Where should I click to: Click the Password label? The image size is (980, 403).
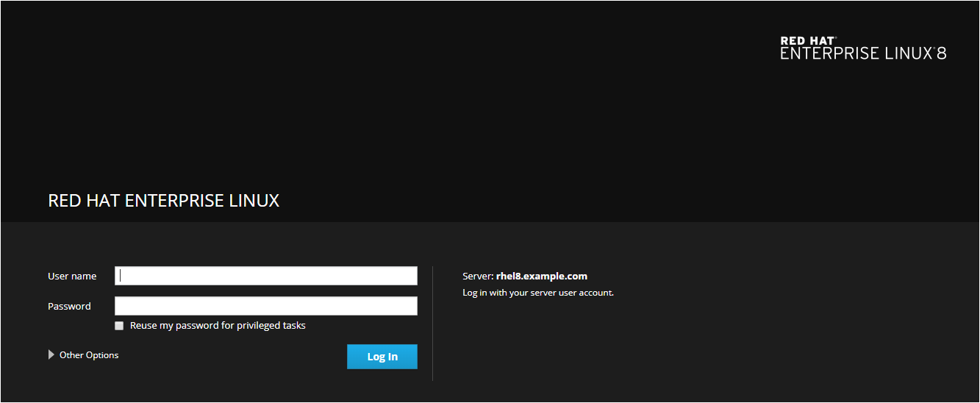[x=69, y=307]
